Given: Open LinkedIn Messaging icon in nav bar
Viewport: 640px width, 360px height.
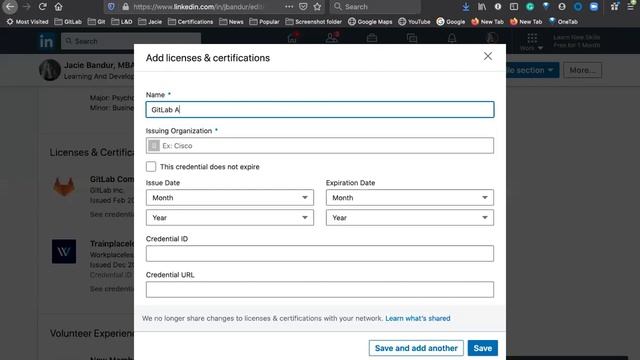Looking at the screenshot, I should point(412,38).
